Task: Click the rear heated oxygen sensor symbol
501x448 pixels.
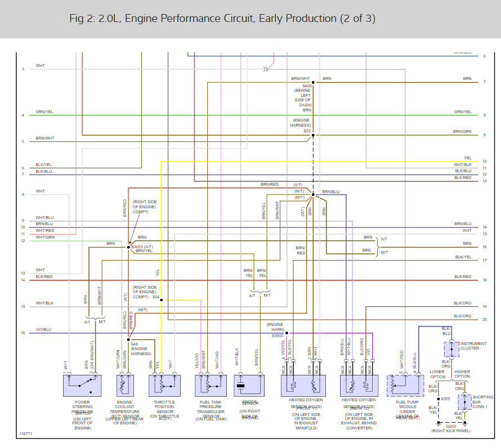Action: (x=359, y=386)
